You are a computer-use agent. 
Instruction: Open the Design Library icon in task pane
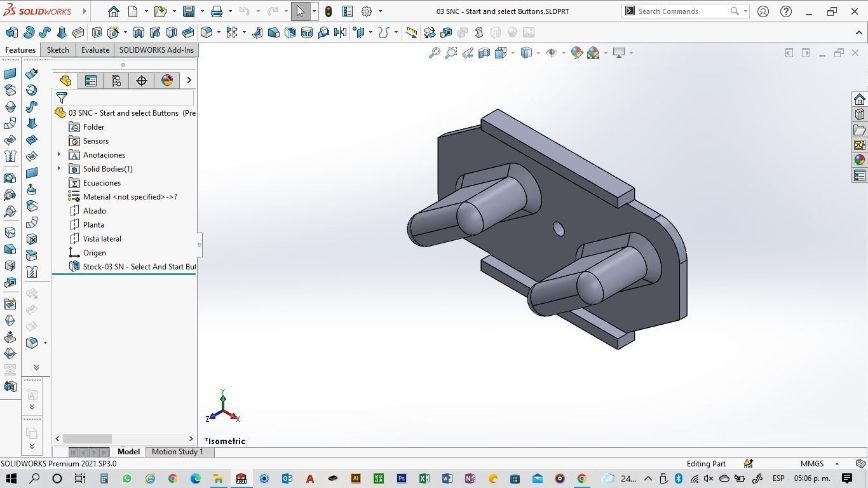click(x=860, y=114)
